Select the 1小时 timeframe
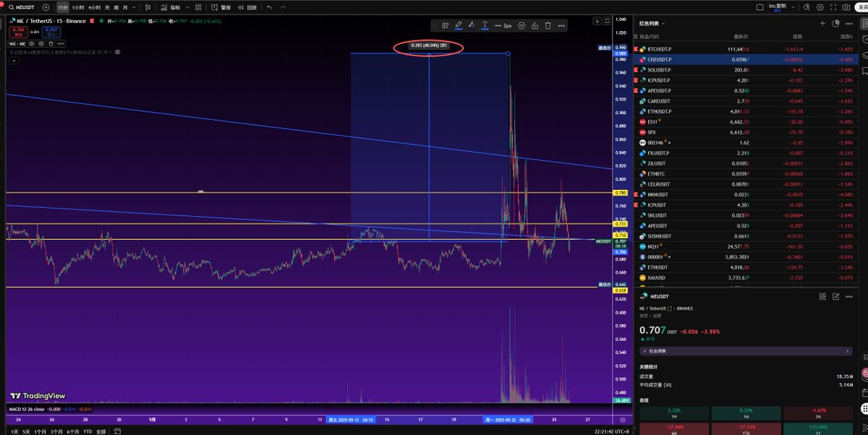The height and width of the screenshot is (435, 868). click(x=78, y=7)
